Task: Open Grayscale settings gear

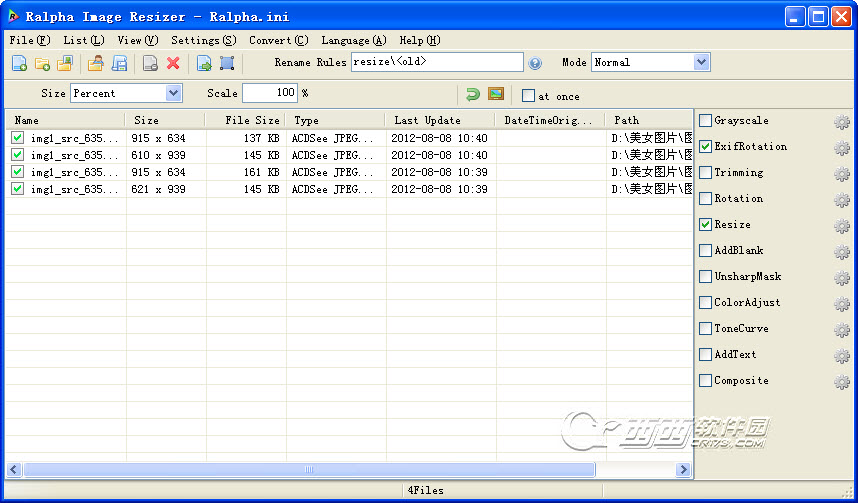Action: (842, 122)
